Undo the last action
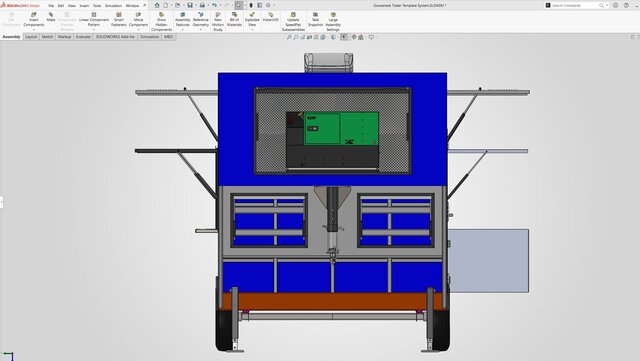The width and height of the screenshot is (640, 361). point(214,5)
